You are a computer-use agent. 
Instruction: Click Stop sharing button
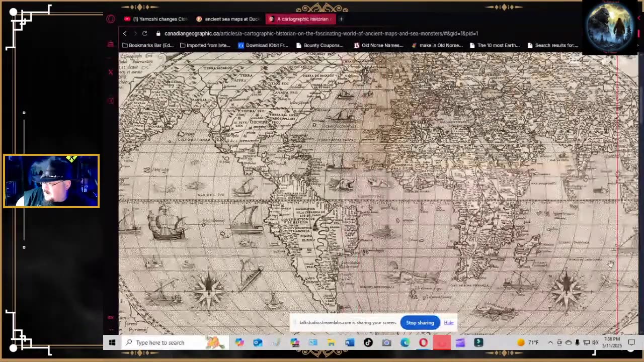pyautogui.click(x=420, y=323)
